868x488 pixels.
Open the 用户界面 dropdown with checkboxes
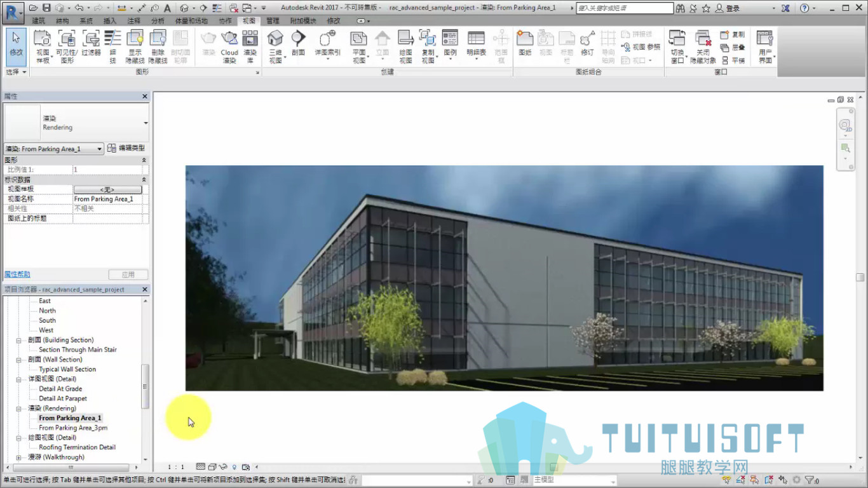point(765,47)
